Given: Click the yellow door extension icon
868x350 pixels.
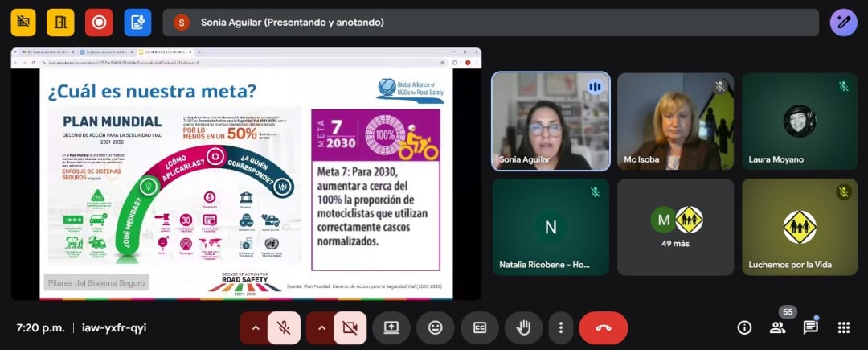Looking at the screenshot, I should [60, 23].
